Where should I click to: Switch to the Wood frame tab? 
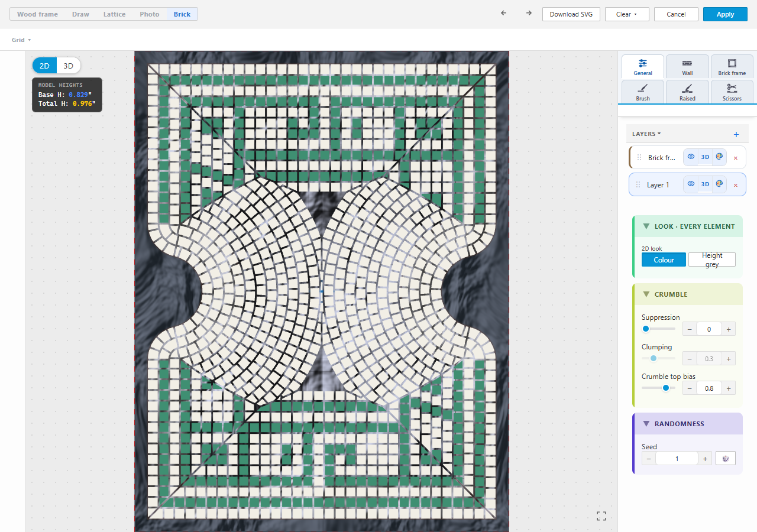37,14
